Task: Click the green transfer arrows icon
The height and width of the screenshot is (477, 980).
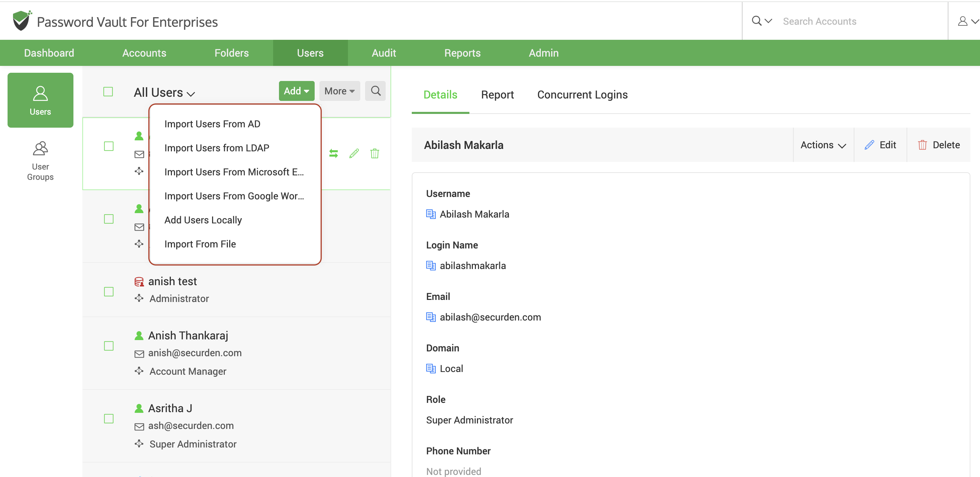Action: [x=333, y=153]
